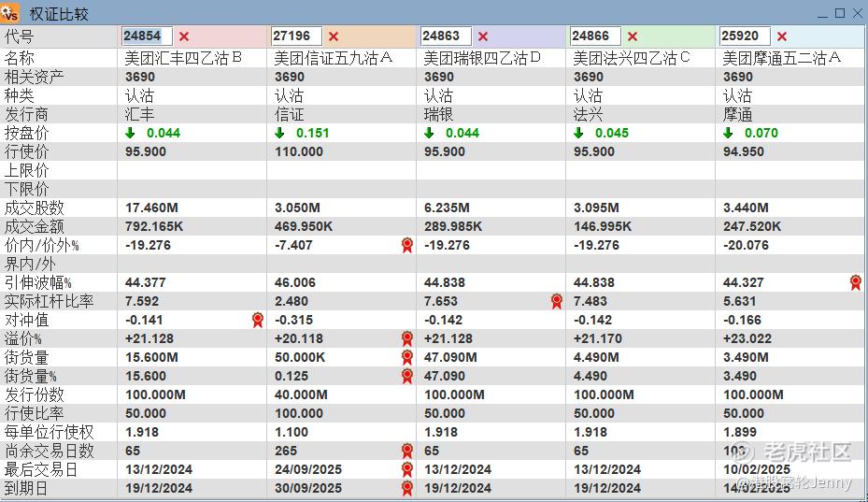
Task: Click the red award badge beside 44.327
Action: click(x=856, y=282)
